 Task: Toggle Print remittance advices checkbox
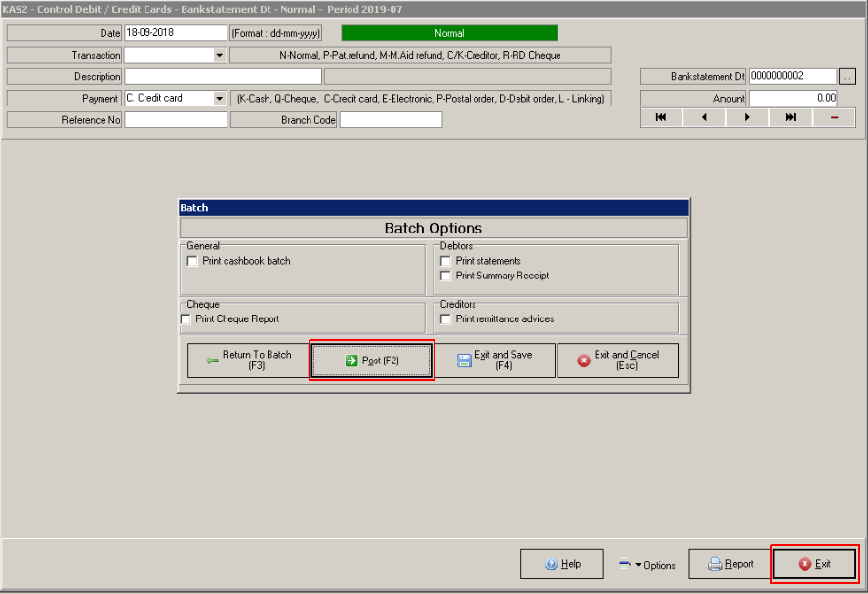pyautogui.click(x=446, y=319)
